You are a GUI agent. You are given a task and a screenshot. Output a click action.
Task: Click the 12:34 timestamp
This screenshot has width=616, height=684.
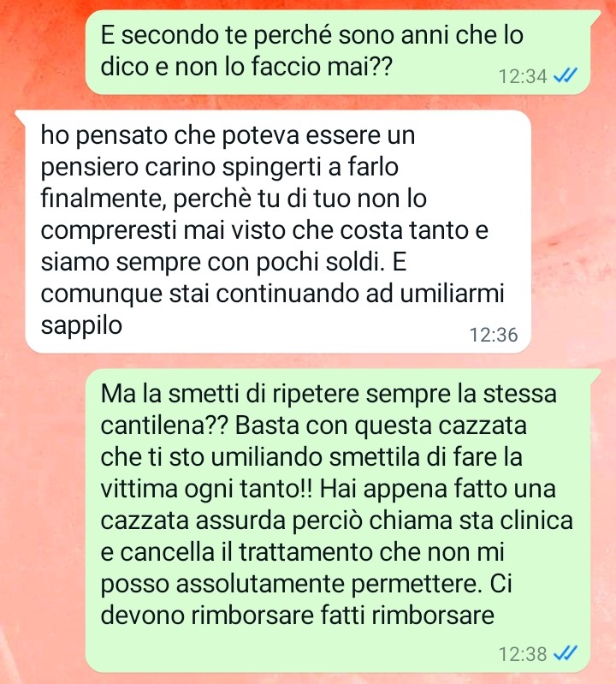pos(523,76)
